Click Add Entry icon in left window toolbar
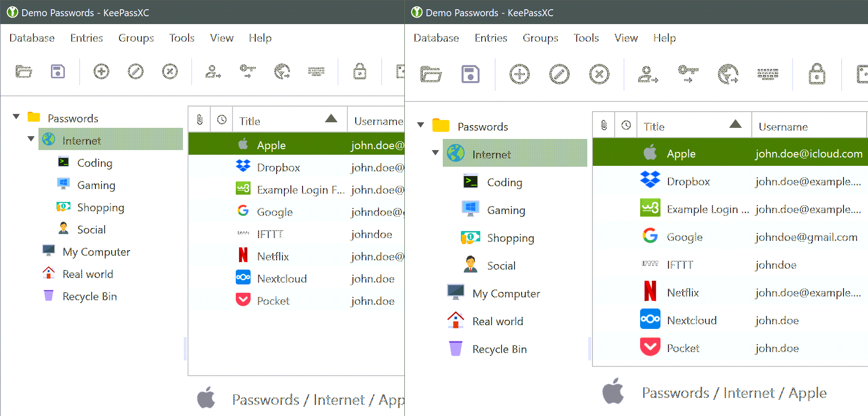 pyautogui.click(x=101, y=72)
